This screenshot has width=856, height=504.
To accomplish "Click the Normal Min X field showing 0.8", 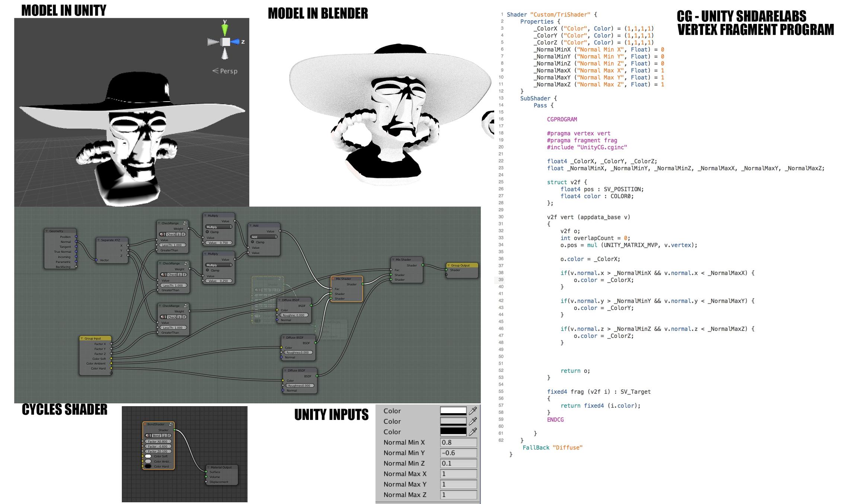I will 459,442.
